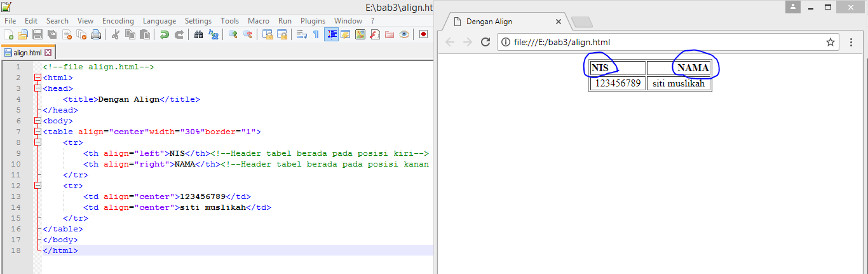Toggle synchronize vertical scrolling

pyautogui.click(x=268, y=34)
